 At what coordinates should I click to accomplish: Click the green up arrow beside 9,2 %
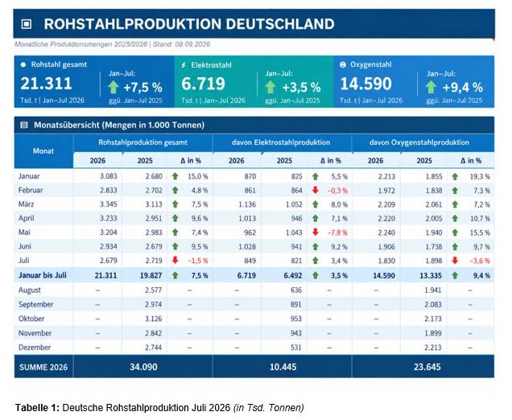click(316, 247)
